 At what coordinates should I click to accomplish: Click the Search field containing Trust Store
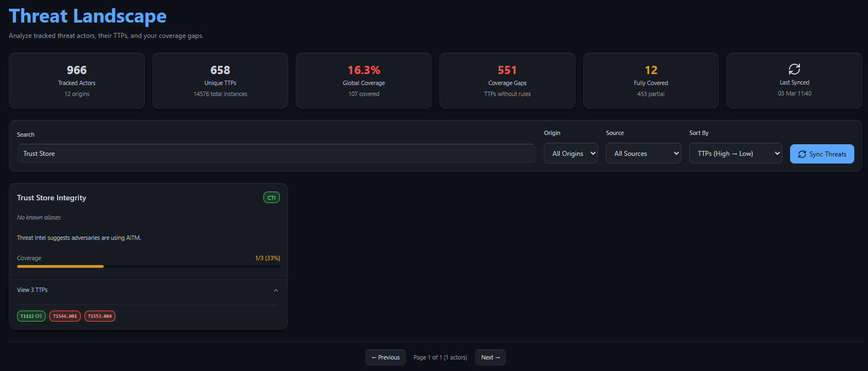click(276, 154)
